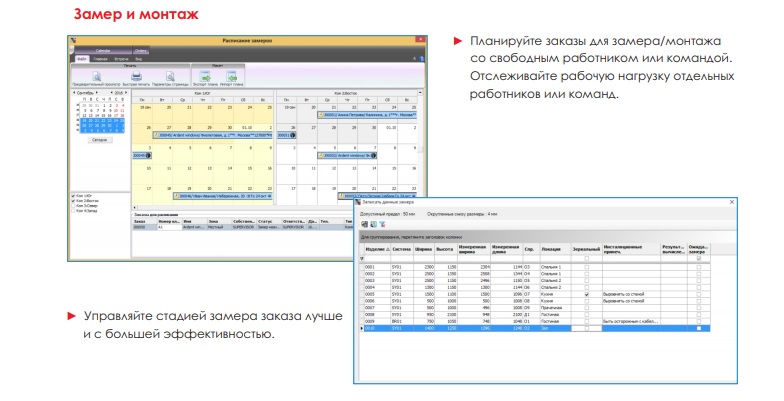Click the Сегодня (Today) button
Image resolution: width=784 pixels, height=401 pixels.
coord(99,141)
